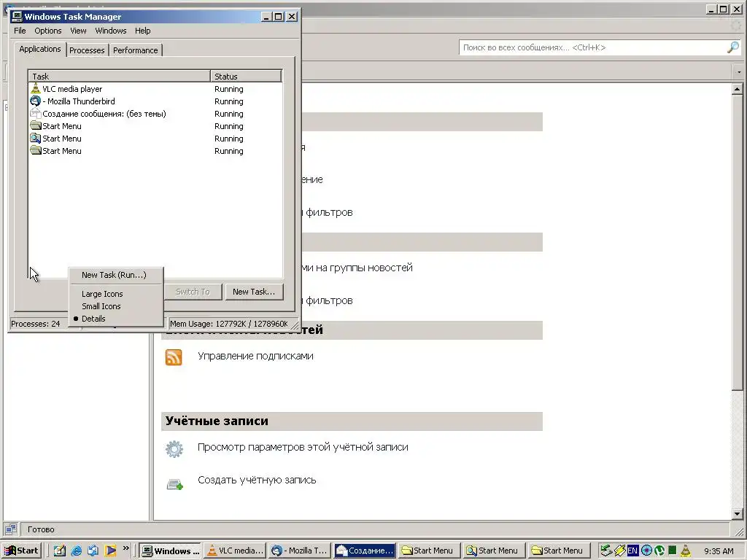The image size is (747, 560).
Task: Expand quick launch overflow chevron
Action: click(x=125, y=548)
